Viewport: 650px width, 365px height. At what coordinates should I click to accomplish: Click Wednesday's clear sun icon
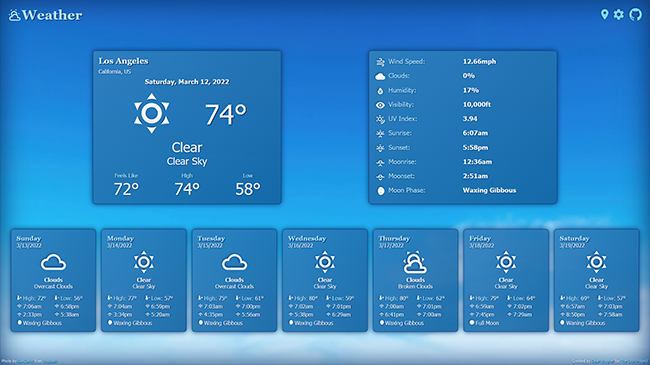pos(325,262)
